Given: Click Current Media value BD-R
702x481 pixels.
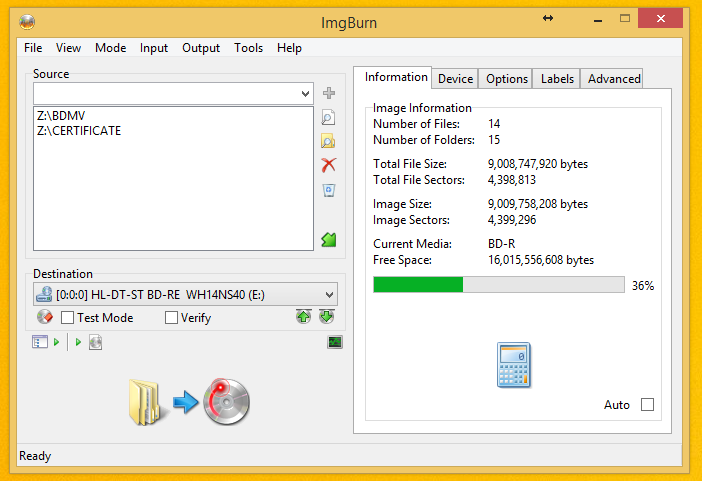Looking at the screenshot, I should click(x=501, y=244).
